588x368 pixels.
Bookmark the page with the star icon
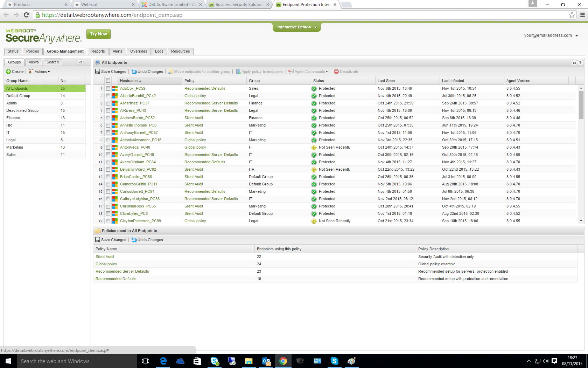(x=572, y=15)
